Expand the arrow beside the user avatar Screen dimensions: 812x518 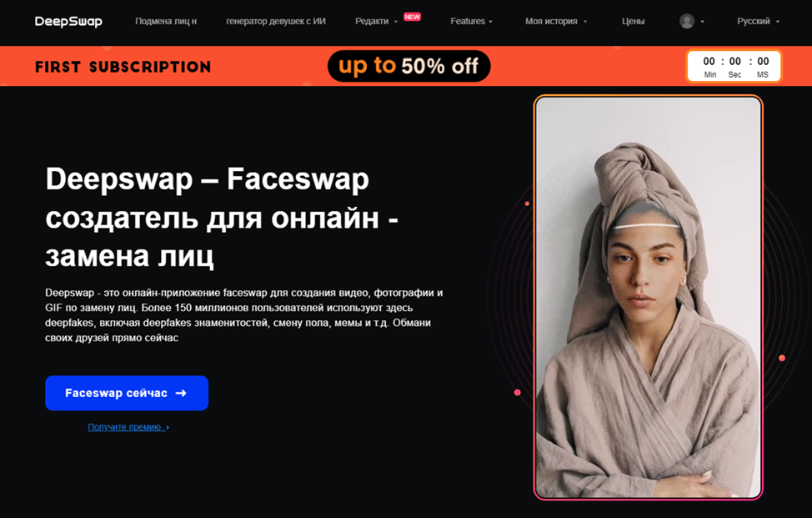tap(702, 22)
